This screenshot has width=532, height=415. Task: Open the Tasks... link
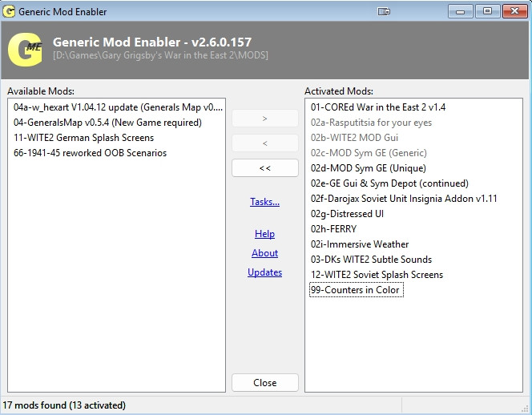[x=264, y=202]
